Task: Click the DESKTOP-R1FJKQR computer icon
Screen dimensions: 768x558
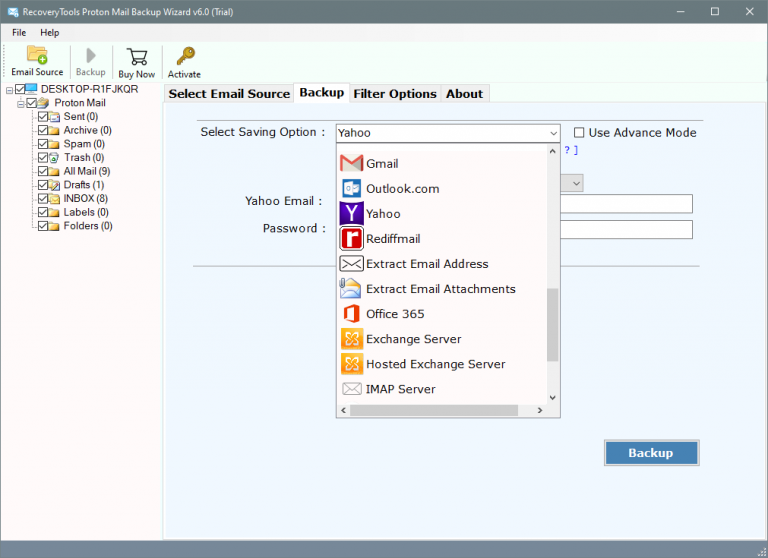Action: point(31,89)
